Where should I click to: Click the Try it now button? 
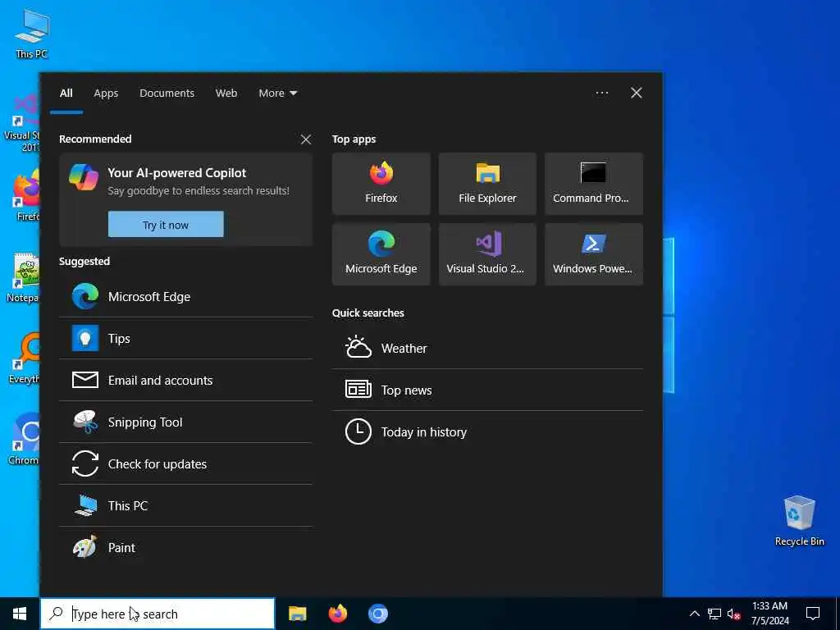pos(166,225)
